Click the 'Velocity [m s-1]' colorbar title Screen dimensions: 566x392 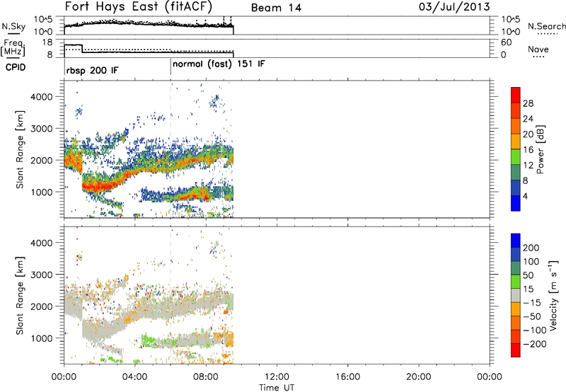[x=553, y=295]
